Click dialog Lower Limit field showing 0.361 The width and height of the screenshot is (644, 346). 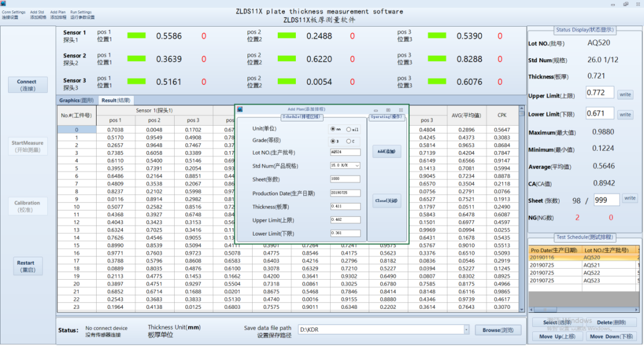[345, 233]
